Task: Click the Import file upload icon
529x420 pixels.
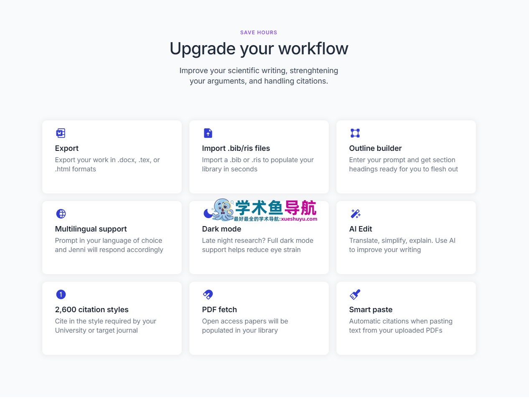Action: [x=208, y=133]
